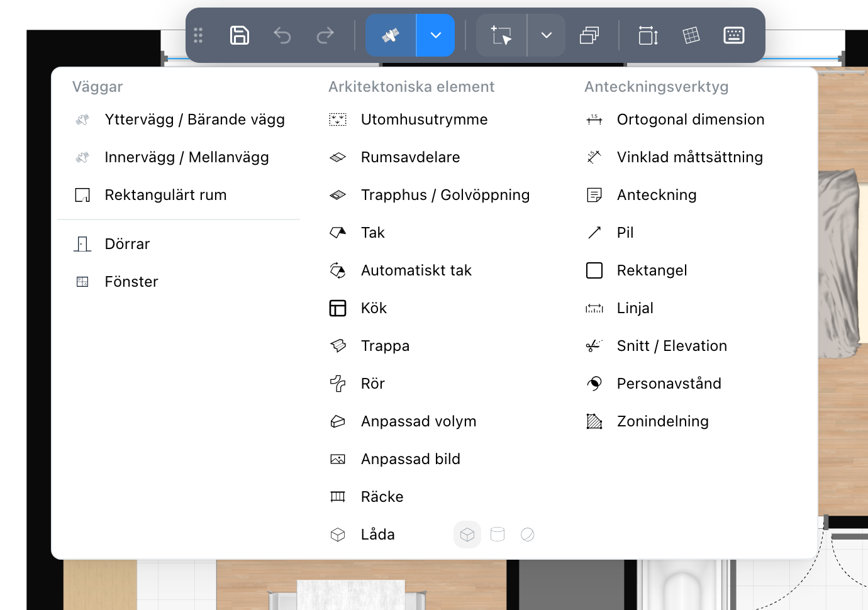The width and height of the screenshot is (868, 610).
Task: Expand the selection tool options chevron
Action: pos(547,35)
